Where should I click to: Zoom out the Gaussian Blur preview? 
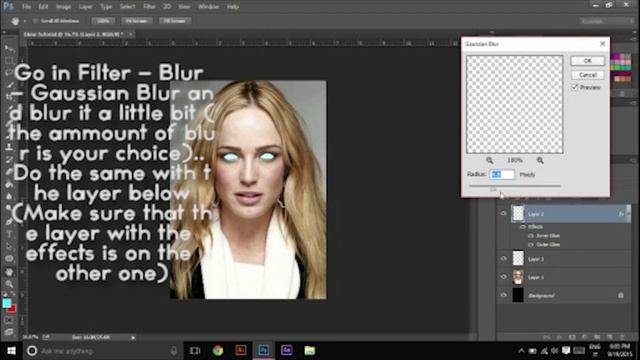click(489, 160)
